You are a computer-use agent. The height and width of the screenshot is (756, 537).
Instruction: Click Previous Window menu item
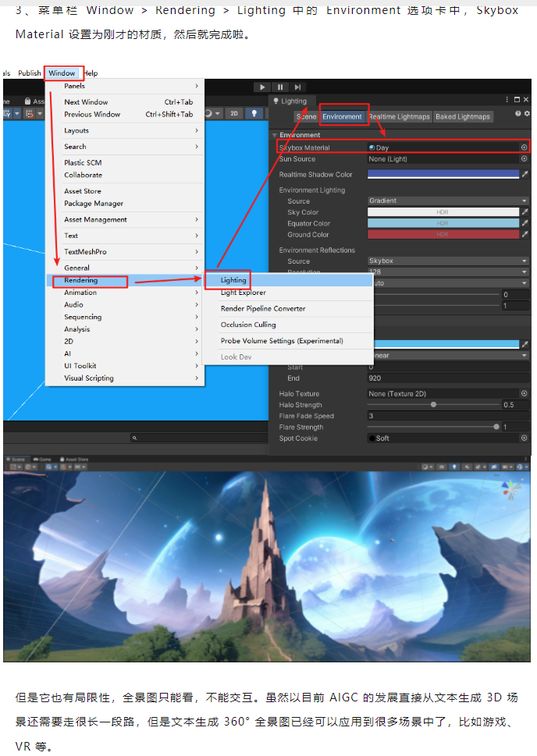[125, 114]
